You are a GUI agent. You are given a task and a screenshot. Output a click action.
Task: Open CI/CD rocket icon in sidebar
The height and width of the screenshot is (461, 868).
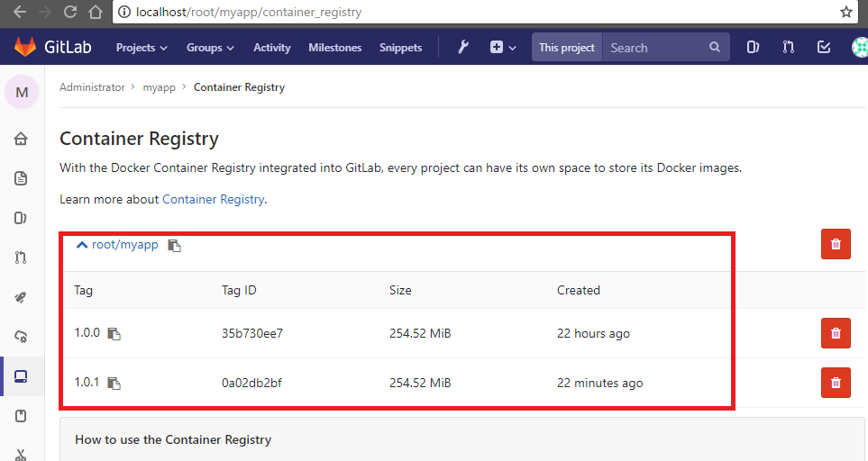[x=21, y=297]
